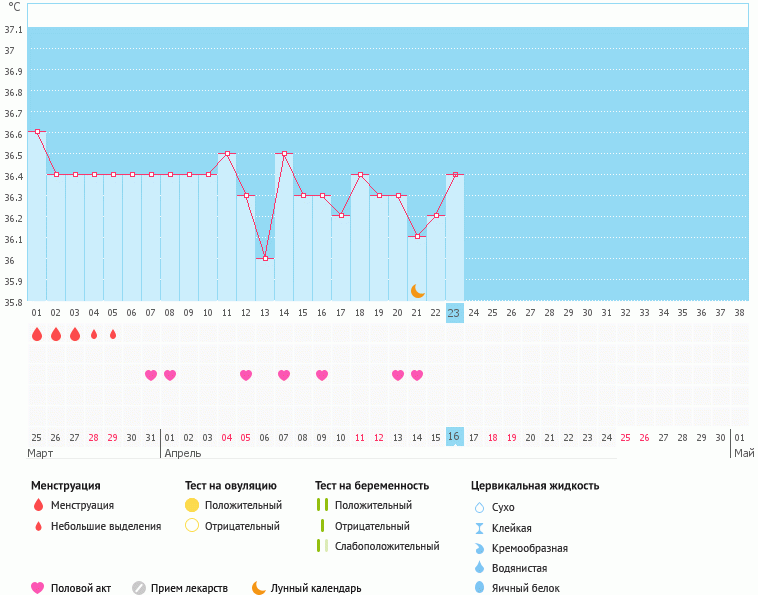
Task: Click the Лунный календарь label
Action: coord(316,588)
